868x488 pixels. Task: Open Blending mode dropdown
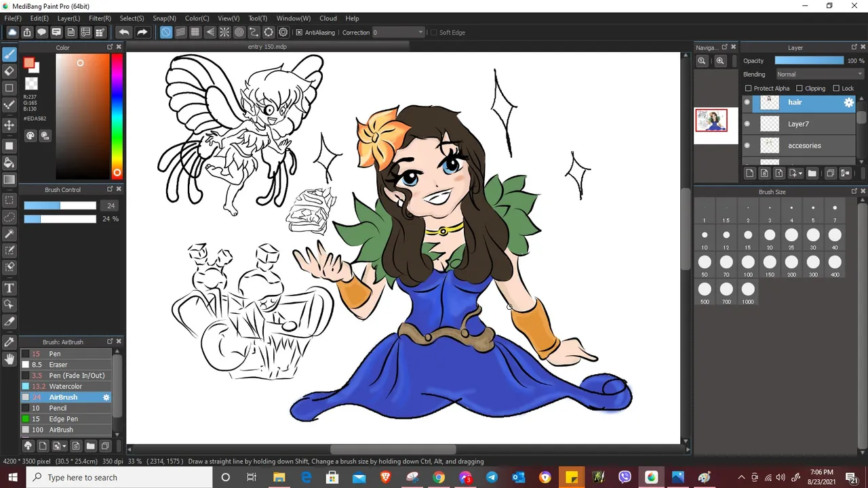[x=818, y=75]
